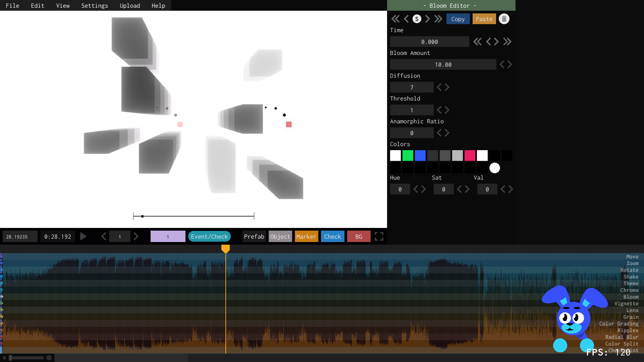Pick the green color swatch
The width and height of the screenshot is (644, 362).
point(408,156)
